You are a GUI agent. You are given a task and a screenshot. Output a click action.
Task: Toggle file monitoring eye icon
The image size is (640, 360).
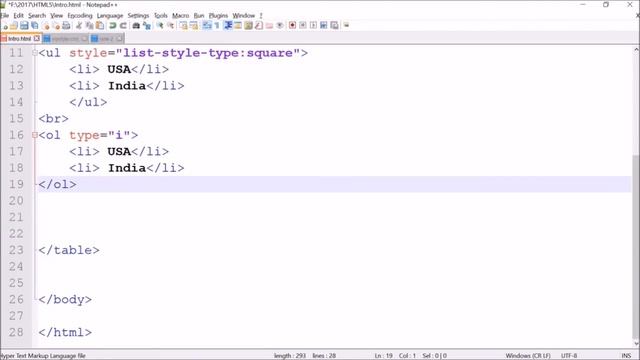click(280, 25)
